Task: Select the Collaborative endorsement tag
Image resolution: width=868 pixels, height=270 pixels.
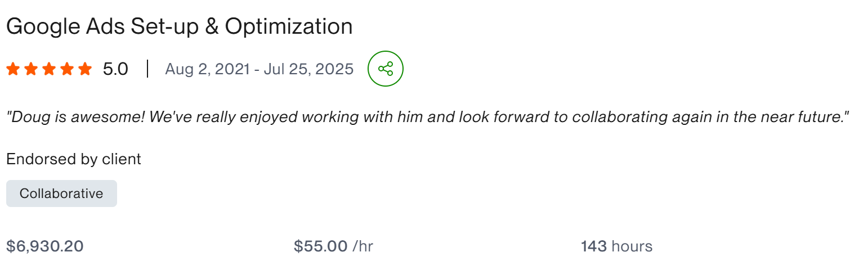Action: tap(61, 193)
